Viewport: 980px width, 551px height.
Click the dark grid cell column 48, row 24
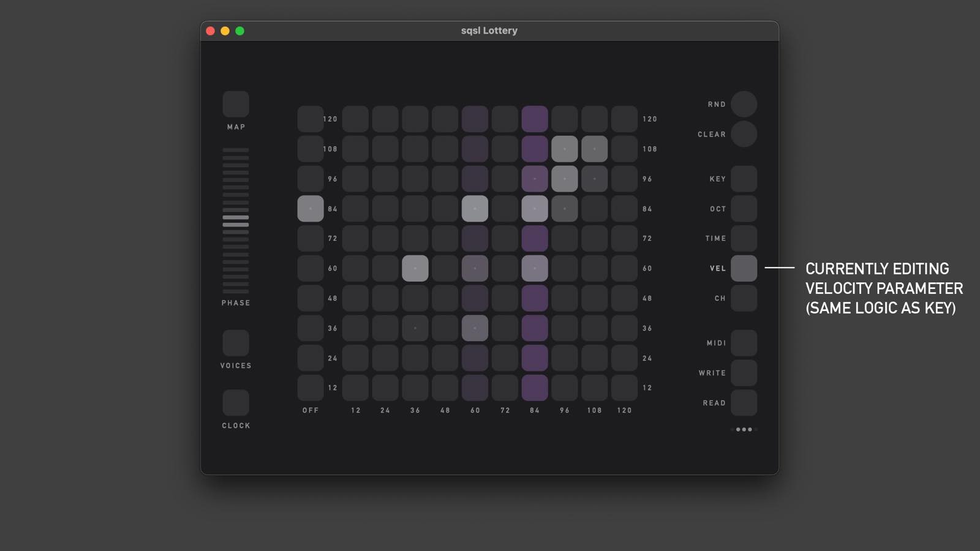point(445,358)
